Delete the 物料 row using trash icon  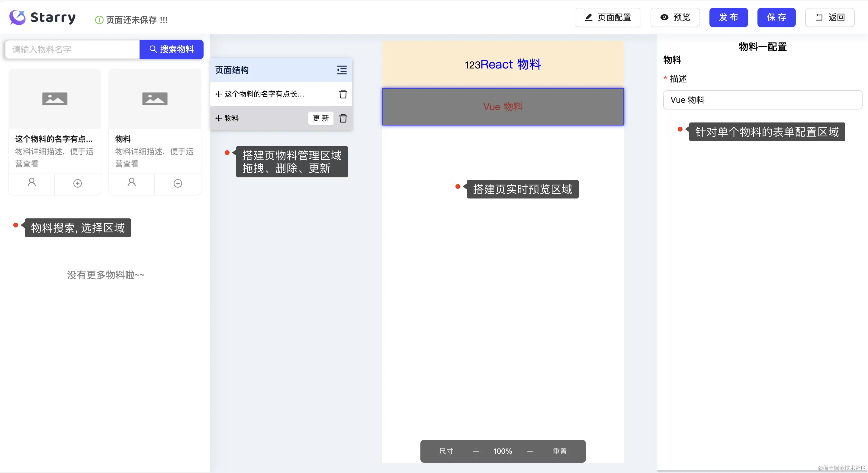coord(343,118)
